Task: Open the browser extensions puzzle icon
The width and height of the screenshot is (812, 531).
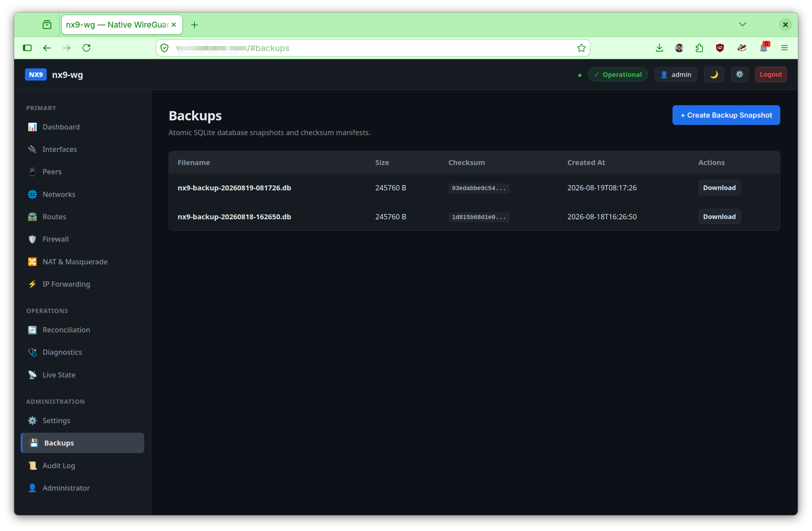Action: (x=699, y=48)
